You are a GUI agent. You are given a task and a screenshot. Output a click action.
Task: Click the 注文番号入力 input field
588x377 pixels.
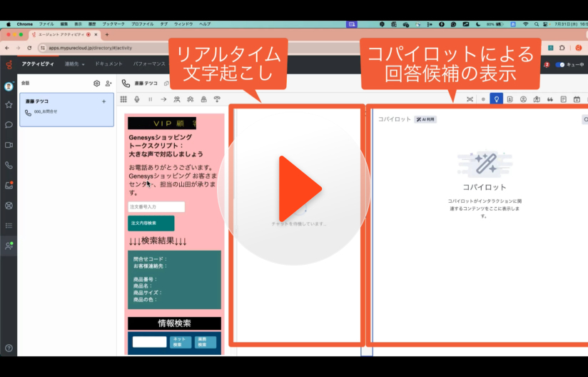(156, 206)
